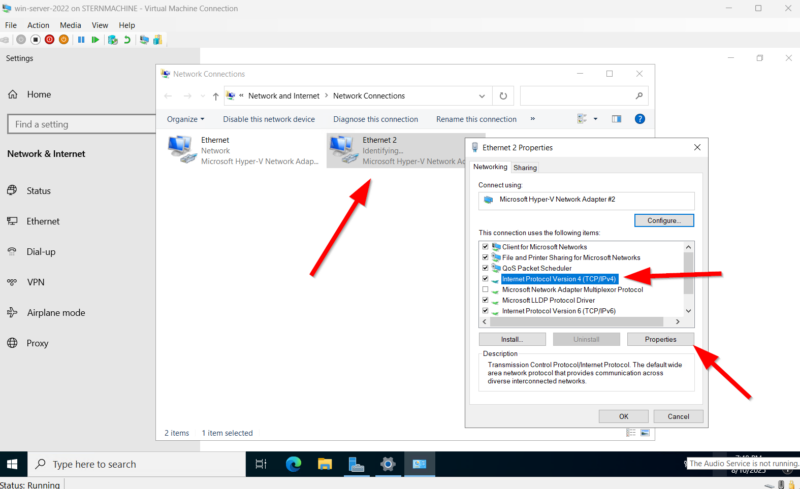This screenshot has height=489, width=800.
Task: Switch to the Sharing tab
Action: tap(525, 167)
